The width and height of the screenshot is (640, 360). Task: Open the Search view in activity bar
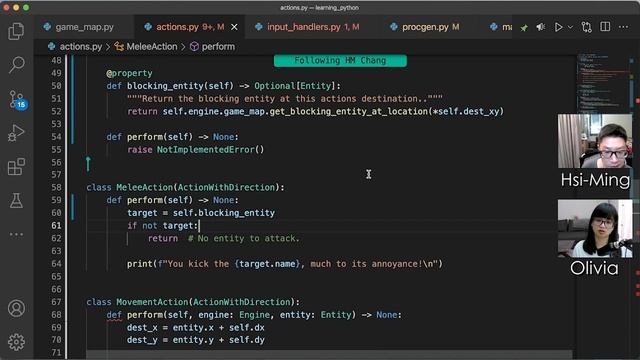point(16,64)
